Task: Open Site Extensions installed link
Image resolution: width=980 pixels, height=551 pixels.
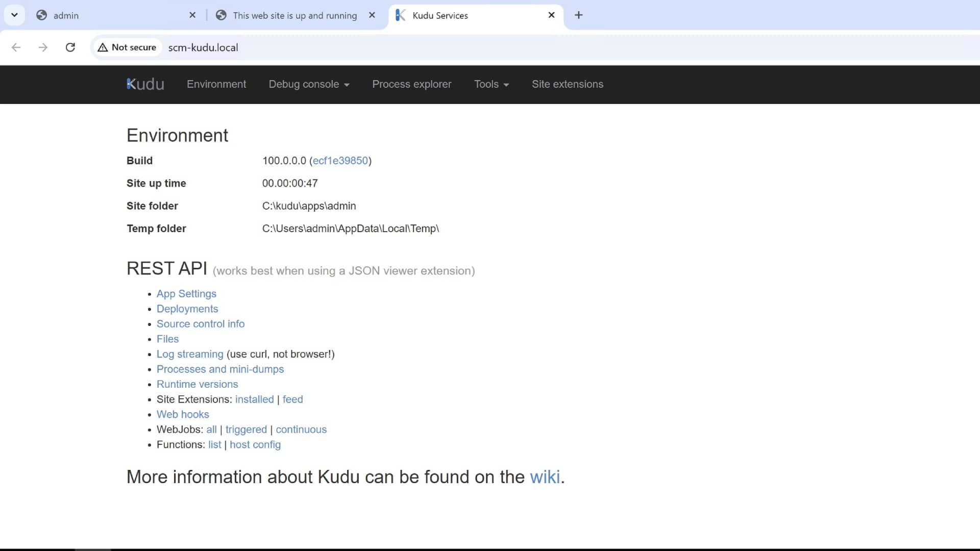Action: [255, 399]
